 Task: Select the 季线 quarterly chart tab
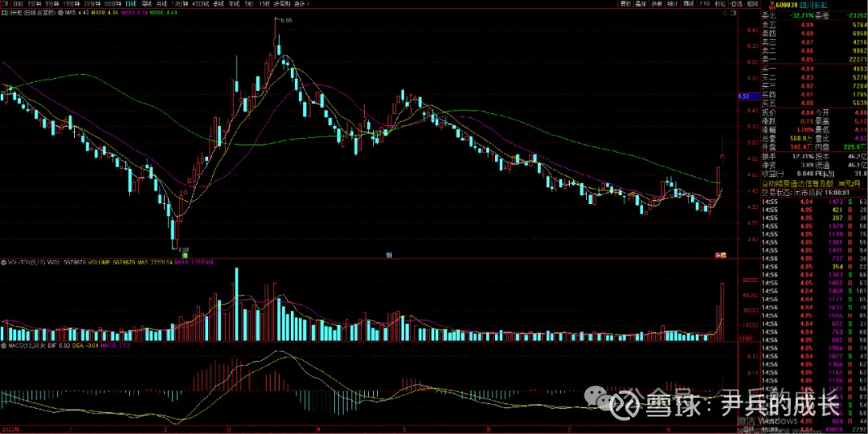point(219,4)
